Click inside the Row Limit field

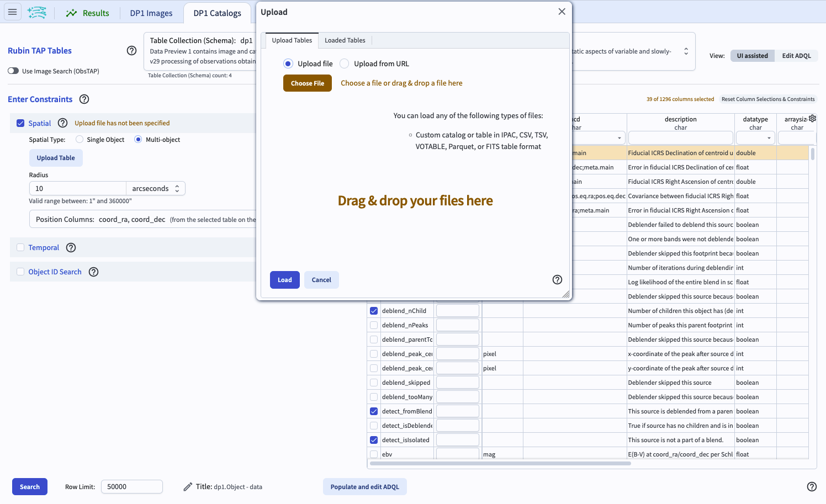[131, 486]
